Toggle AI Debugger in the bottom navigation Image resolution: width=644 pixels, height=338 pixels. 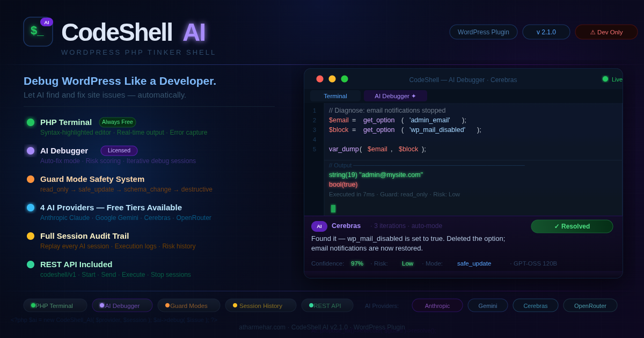pos(122,305)
